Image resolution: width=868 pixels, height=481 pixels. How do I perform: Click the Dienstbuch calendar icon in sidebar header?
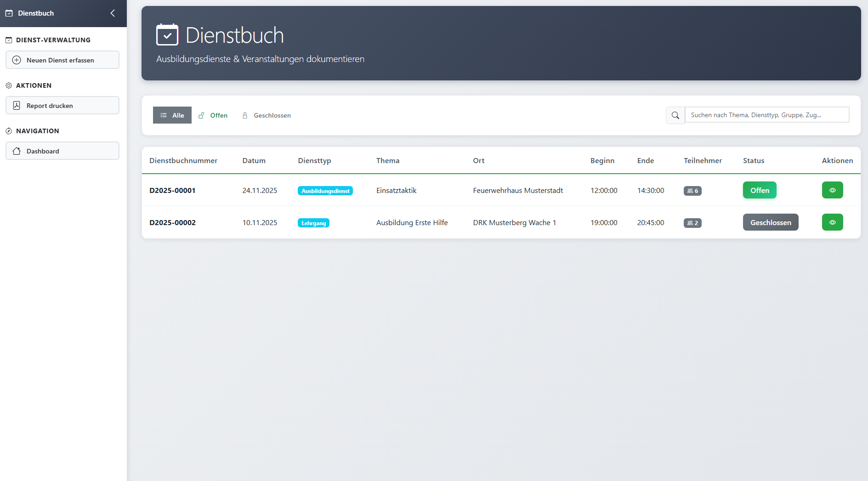[x=9, y=13]
